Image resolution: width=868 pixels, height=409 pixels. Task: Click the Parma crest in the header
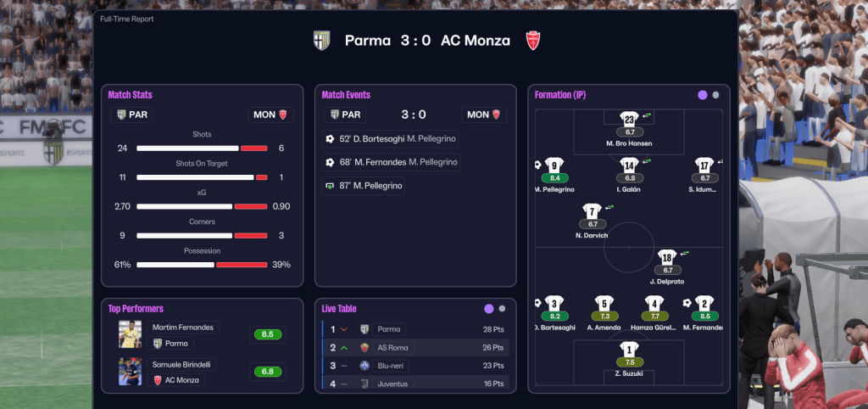pos(321,41)
